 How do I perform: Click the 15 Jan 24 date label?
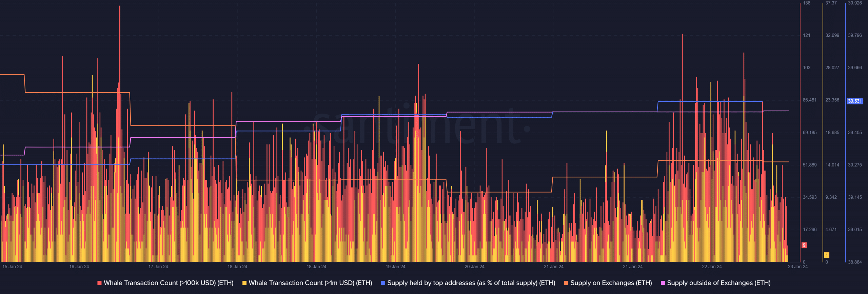pyautogui.click(x=12, y=267)
